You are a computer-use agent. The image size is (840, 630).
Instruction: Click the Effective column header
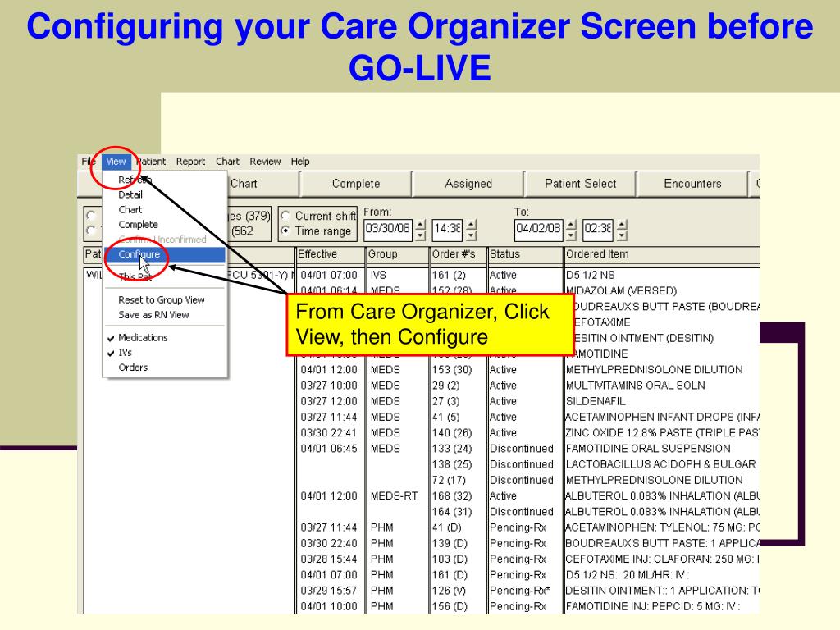(330, 254)
